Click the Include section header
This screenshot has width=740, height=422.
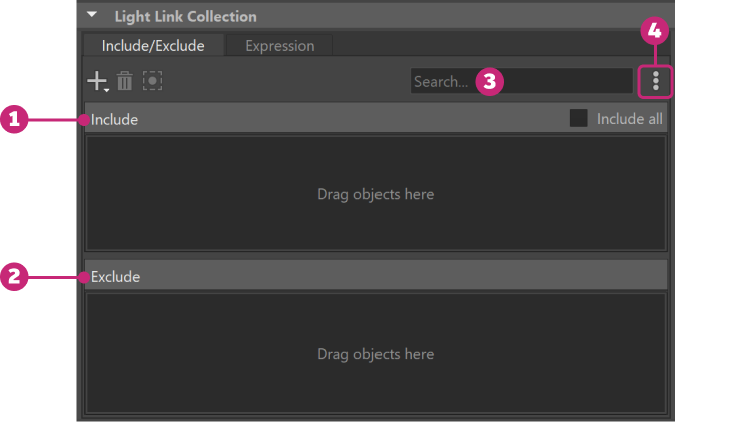pos(300,119)
